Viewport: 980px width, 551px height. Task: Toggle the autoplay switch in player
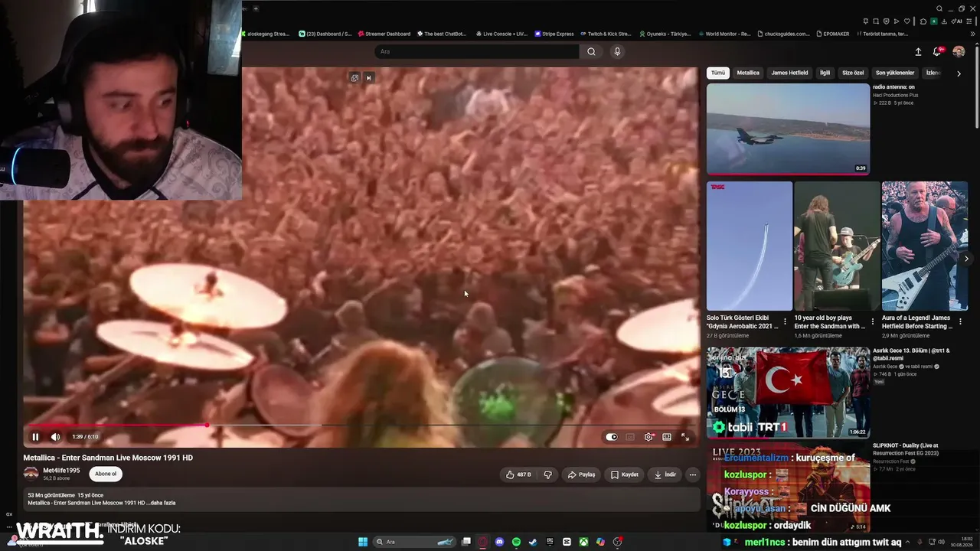coord(611,437)
